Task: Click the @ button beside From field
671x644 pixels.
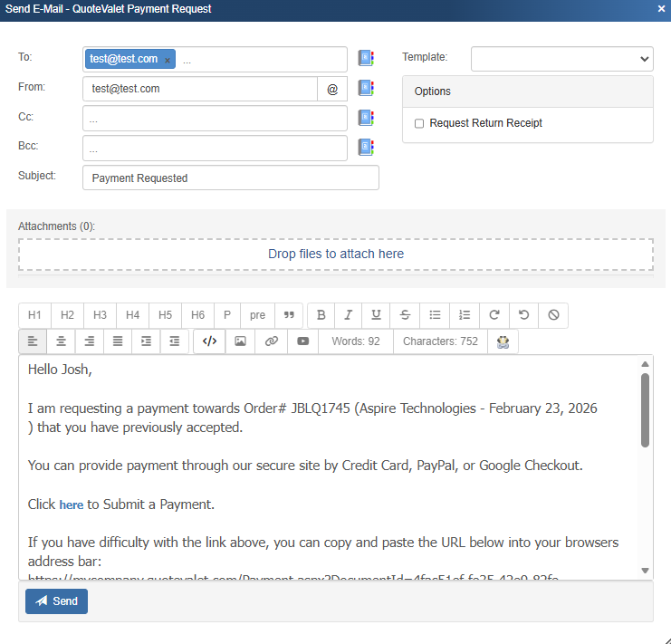Action: 331,89
